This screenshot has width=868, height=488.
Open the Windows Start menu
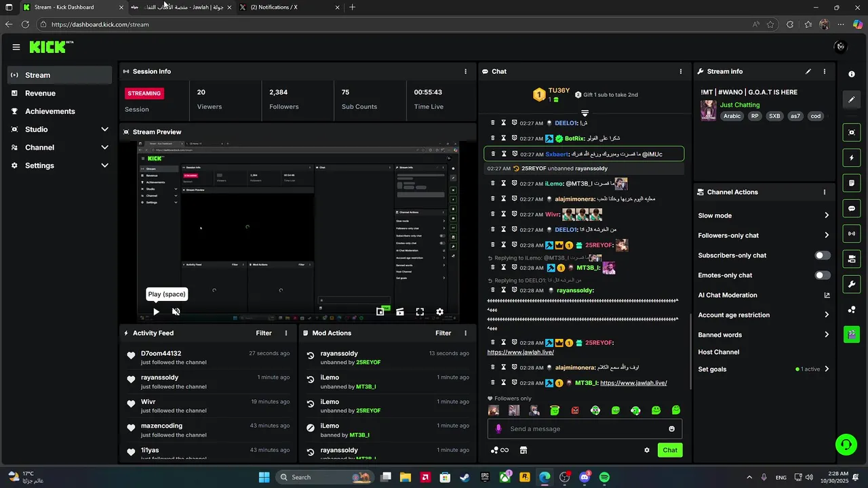tap(264, 477)
